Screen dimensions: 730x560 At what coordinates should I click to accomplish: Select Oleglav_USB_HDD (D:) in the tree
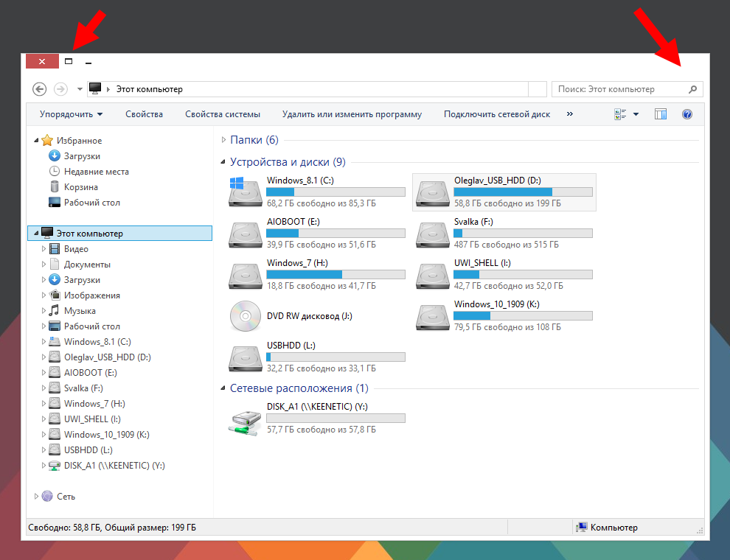108,357
